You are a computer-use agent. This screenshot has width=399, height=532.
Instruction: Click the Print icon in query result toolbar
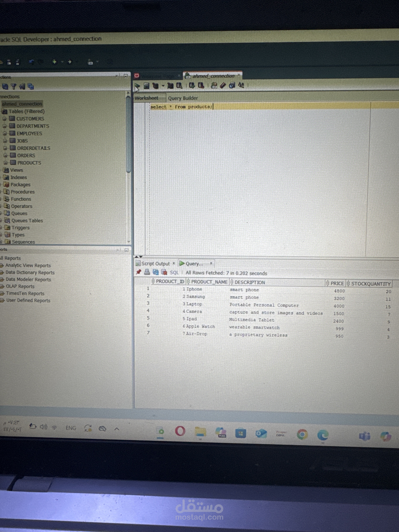point(147,272)
